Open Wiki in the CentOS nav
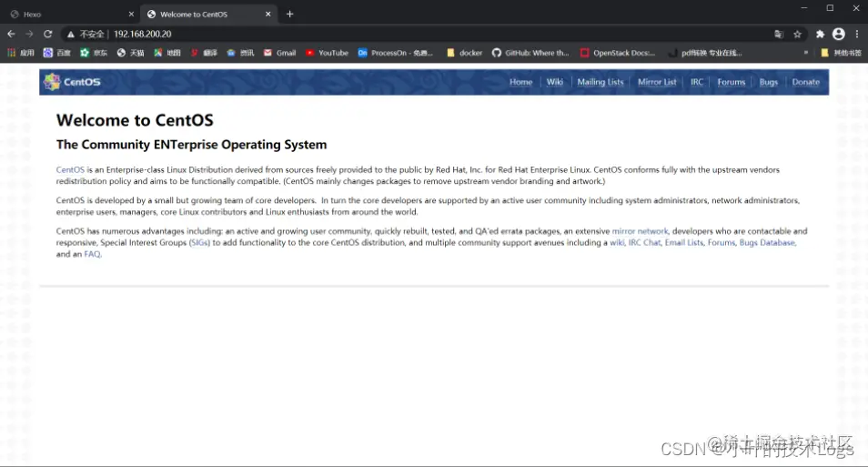 555,82
